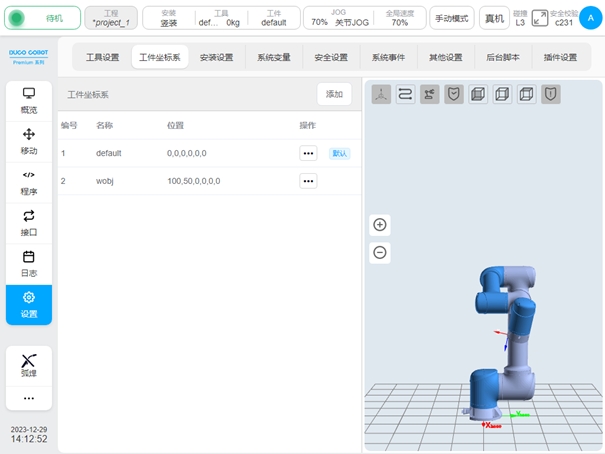This screenshot has width=605, height=454.
Task: Toggle the first 3D cube view icon
Action: tap(478, 94)
